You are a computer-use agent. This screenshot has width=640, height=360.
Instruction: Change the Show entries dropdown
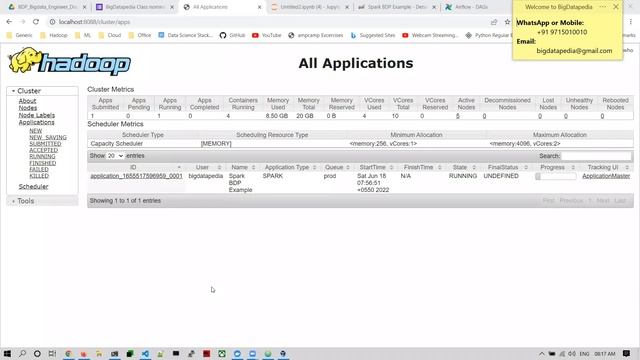click(x=115, y=156)
